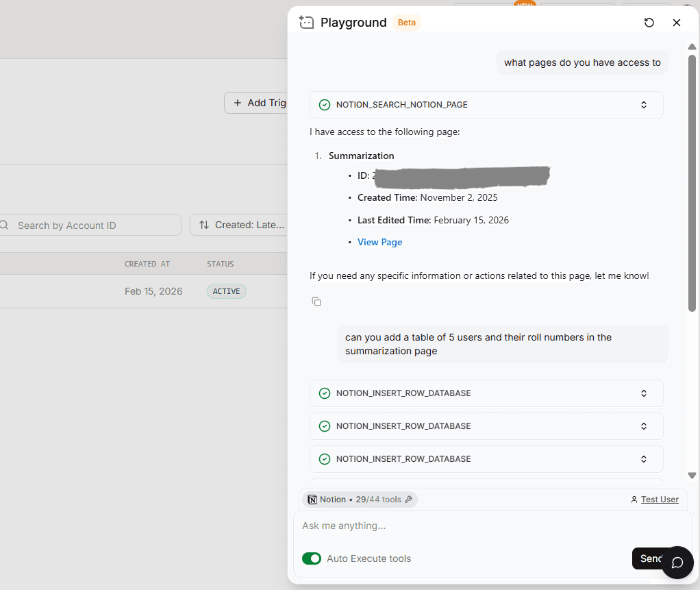Click the Last Edited Time: February 15, 2026 line

433,220
